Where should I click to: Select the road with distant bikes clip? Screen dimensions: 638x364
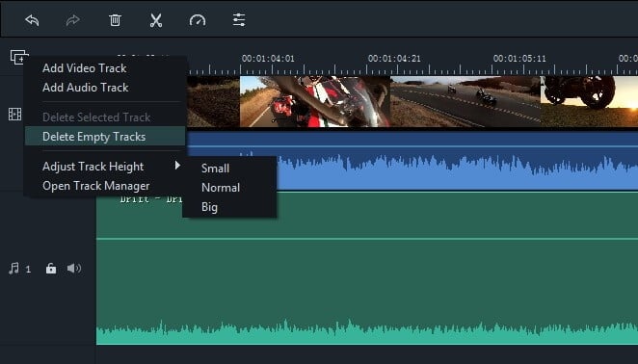click(x=465, y=102)
